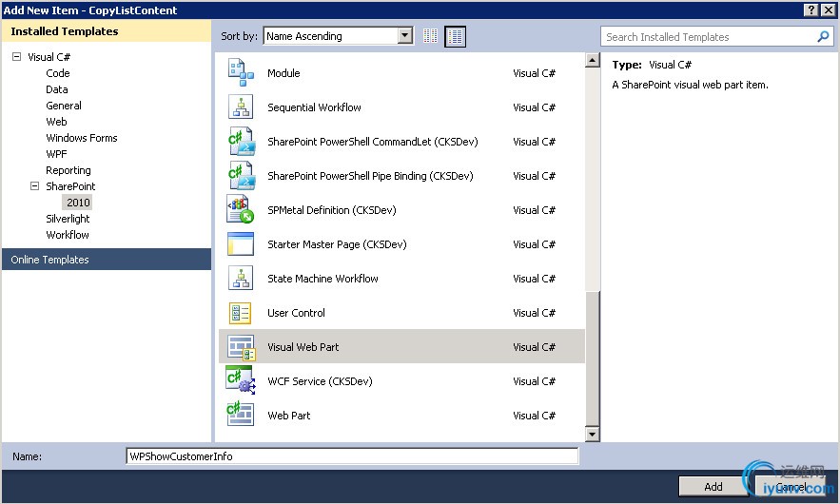Open the Online Templates section

coord(107,260)
